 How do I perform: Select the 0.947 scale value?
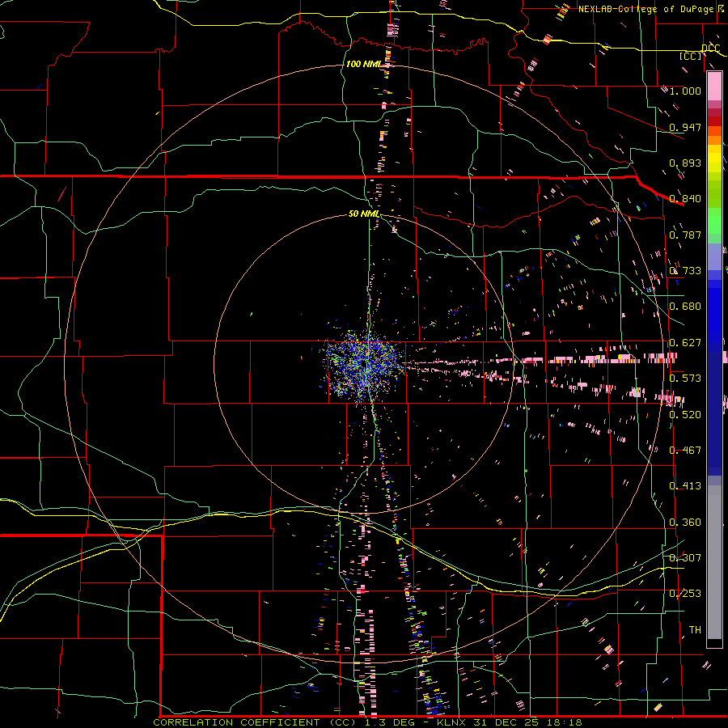point(685,127)
